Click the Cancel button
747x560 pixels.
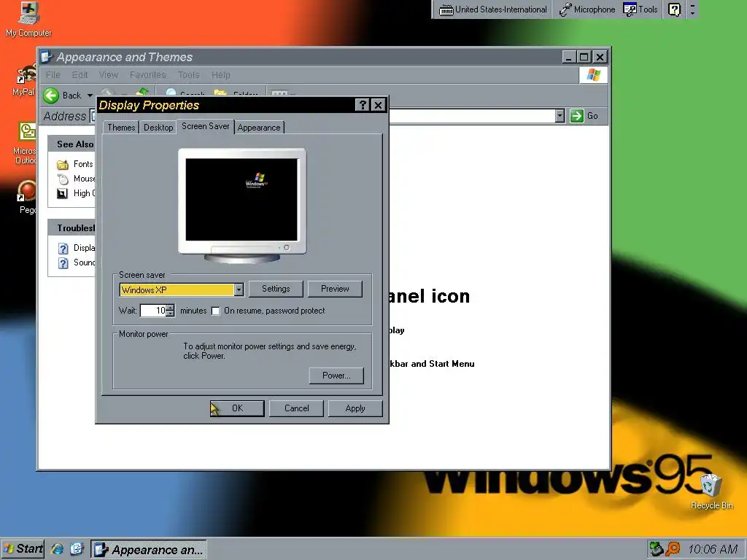tap(296, 408)
